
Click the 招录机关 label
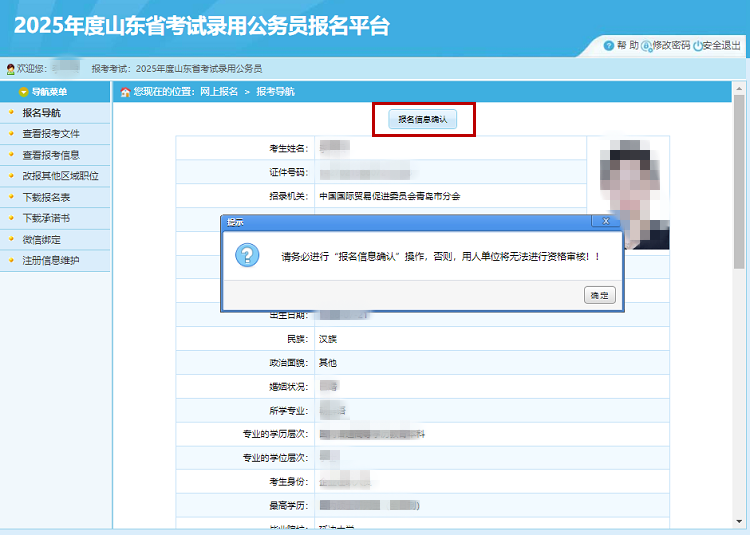pyautogui.click(x=288, y=196)
